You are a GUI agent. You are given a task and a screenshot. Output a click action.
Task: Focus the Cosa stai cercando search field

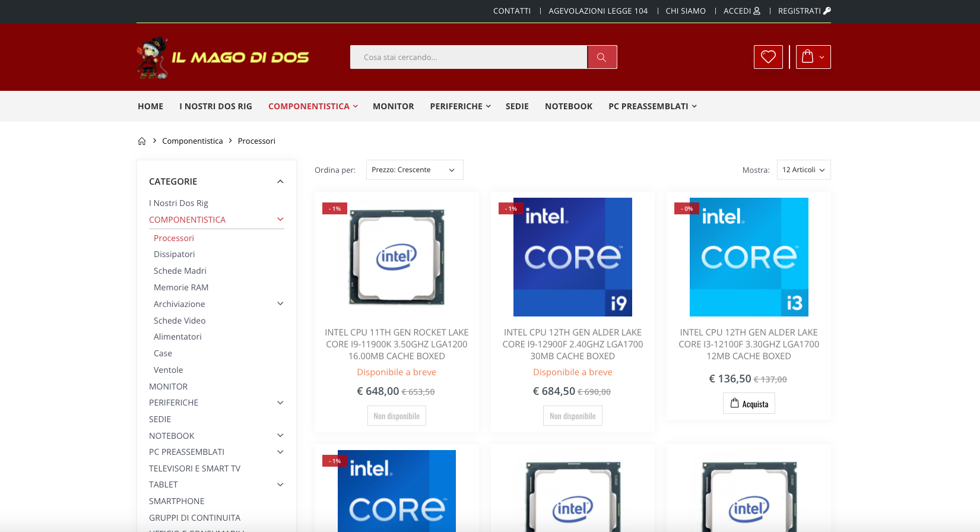[x=469, y=57]
